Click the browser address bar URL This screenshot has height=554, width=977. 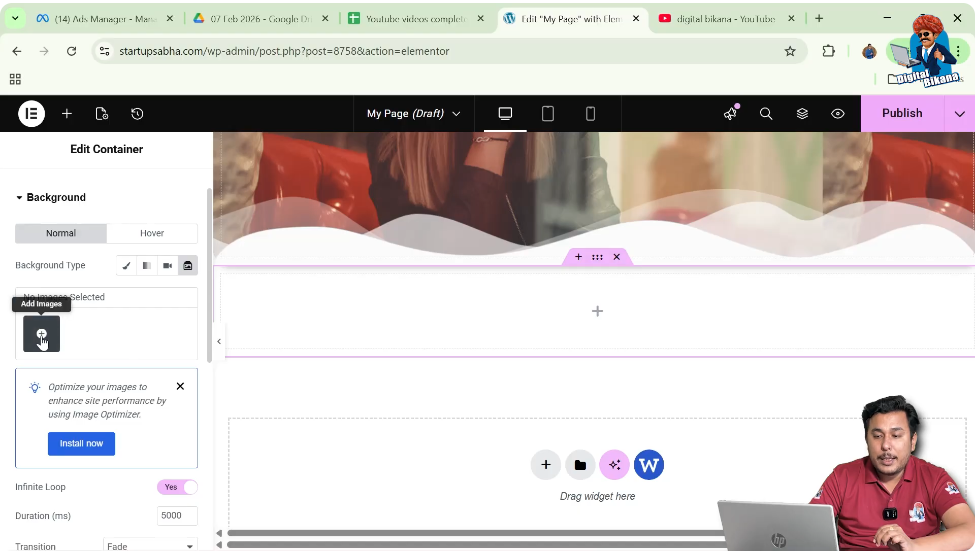click(x=284, y=51)
